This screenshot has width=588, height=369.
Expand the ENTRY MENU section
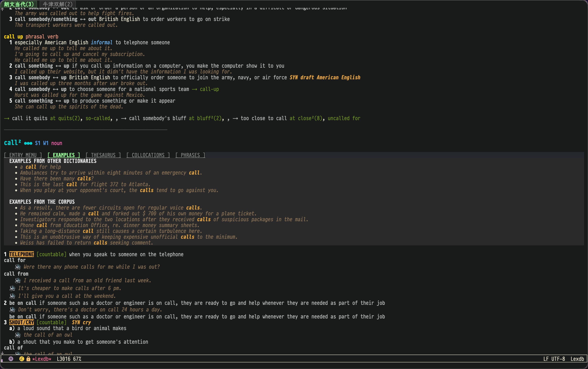(23, 155)
